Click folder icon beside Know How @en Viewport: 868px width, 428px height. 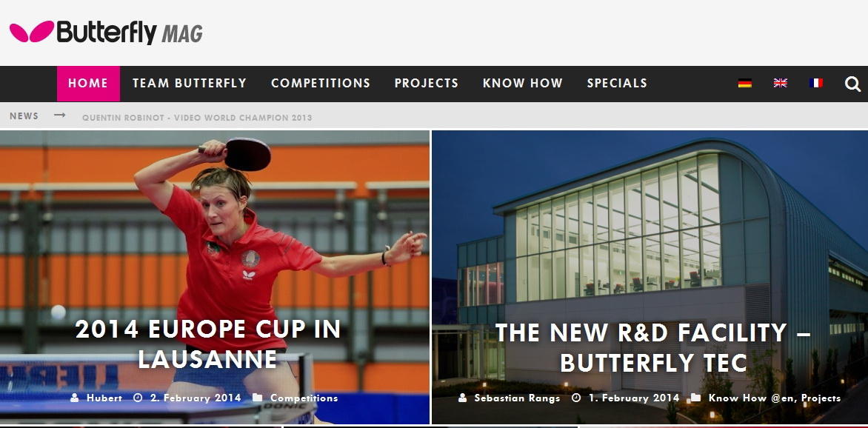[696, 398]
